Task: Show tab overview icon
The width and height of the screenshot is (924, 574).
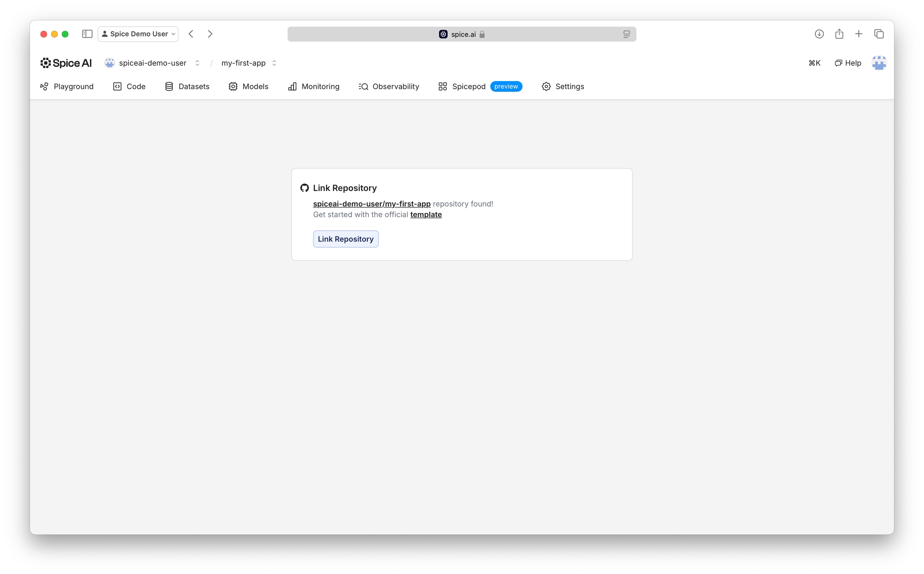Action: [879, 34]
